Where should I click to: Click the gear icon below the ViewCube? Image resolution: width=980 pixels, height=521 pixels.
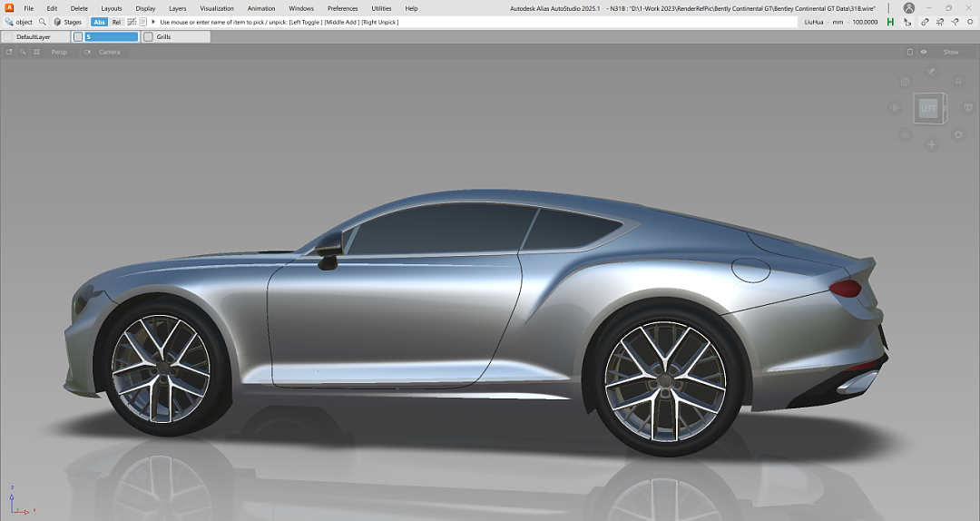click(x=958, y=135)
